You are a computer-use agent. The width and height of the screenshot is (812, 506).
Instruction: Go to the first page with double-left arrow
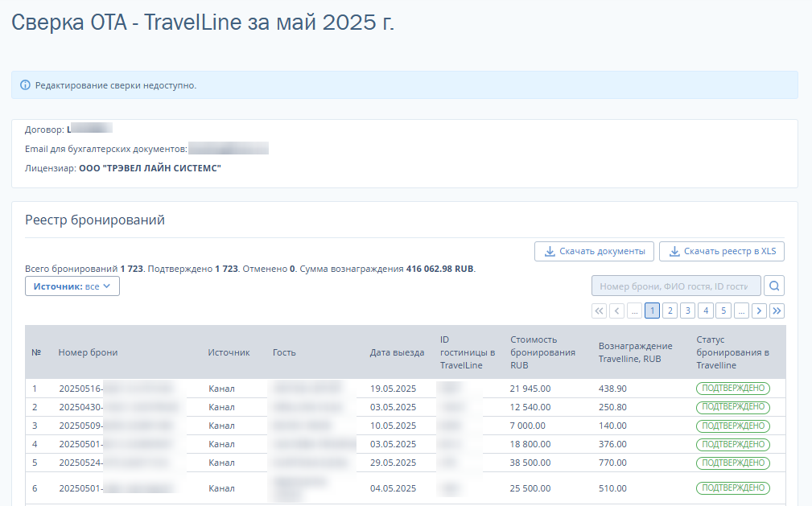tap(600, 311)
